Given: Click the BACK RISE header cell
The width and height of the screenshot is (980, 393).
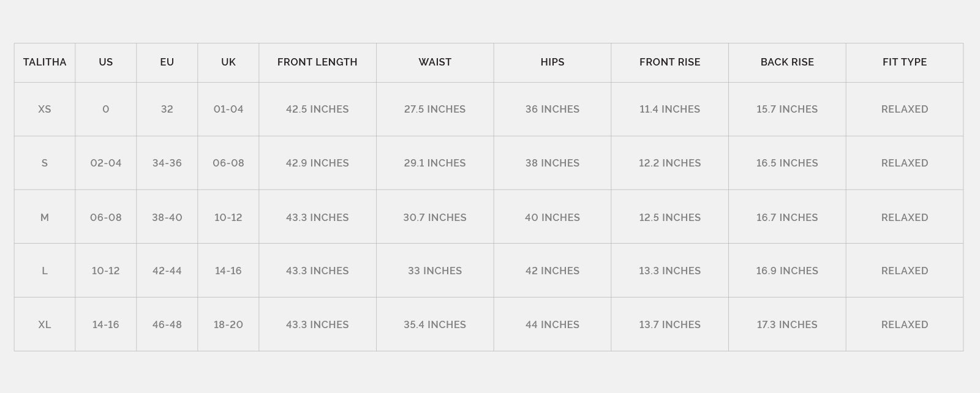Looking at the screenshot, I should tap(787, 62).
